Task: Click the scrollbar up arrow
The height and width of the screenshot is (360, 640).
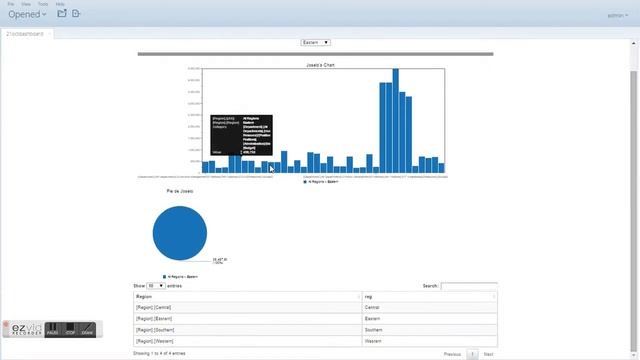Action: point(633,43)
